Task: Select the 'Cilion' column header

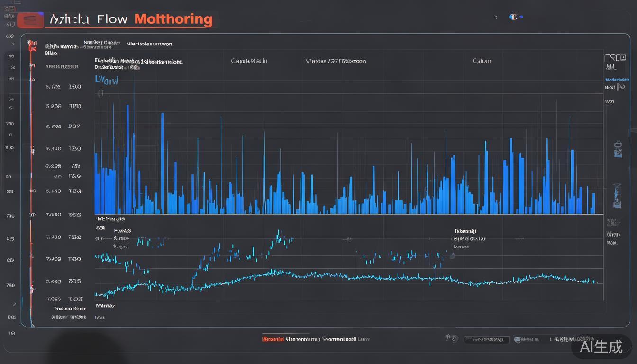Action: [x=482, y=61]
